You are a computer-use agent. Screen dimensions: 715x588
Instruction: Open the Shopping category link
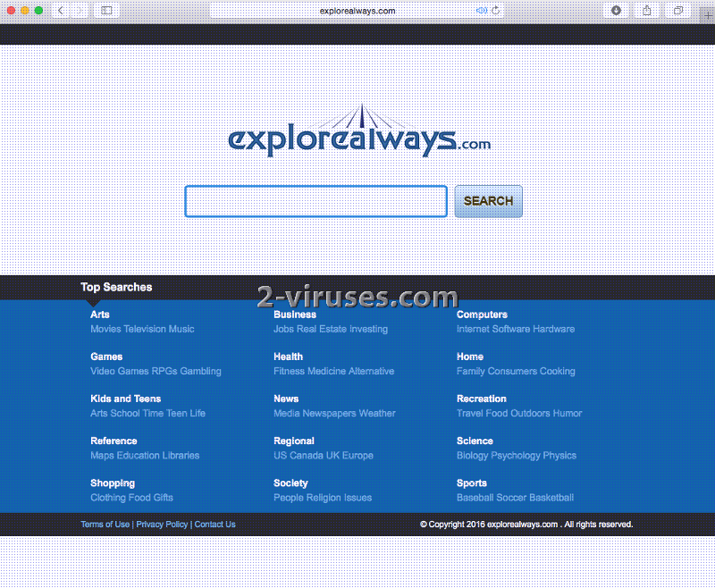tap(113, 483)
